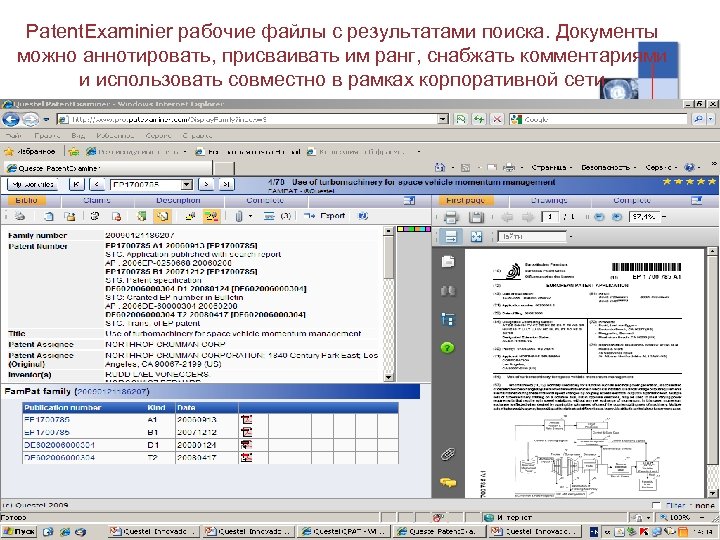Click the My worfiles button
The width and height of the screenshot is (720, 540).
[33, 185]
